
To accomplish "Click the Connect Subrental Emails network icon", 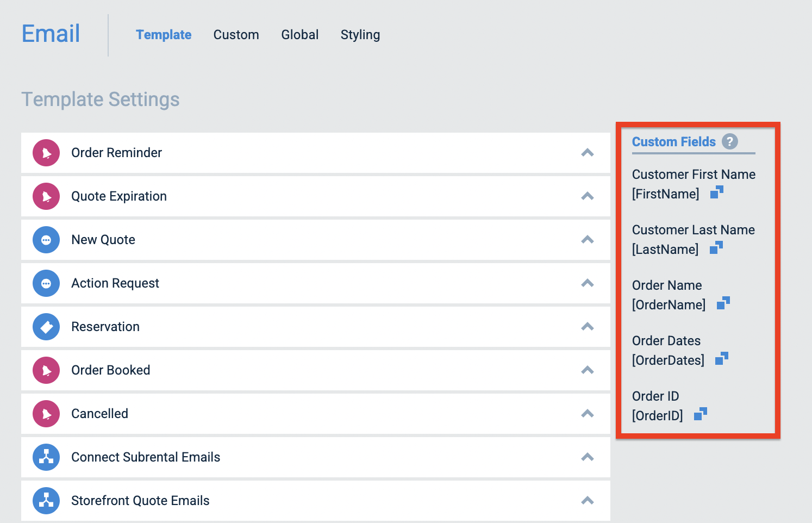I will coord(46,457).
